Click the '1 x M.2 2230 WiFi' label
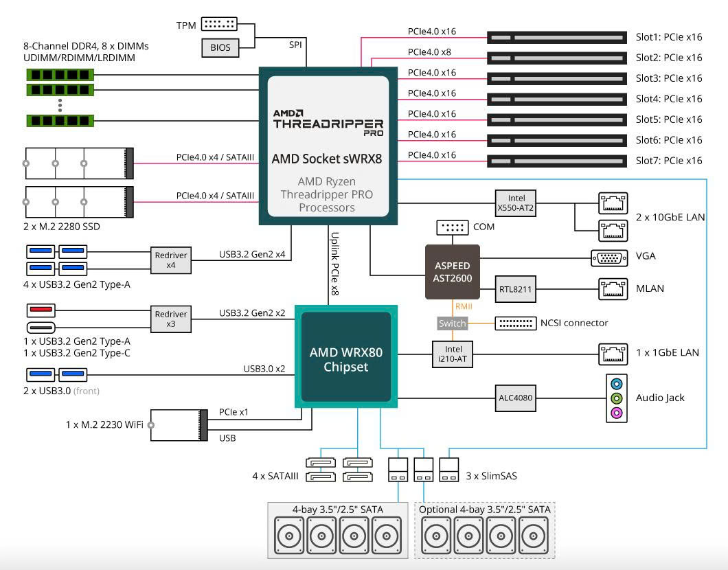Viewport: 728px width, 570px height. tap(104, 424)
